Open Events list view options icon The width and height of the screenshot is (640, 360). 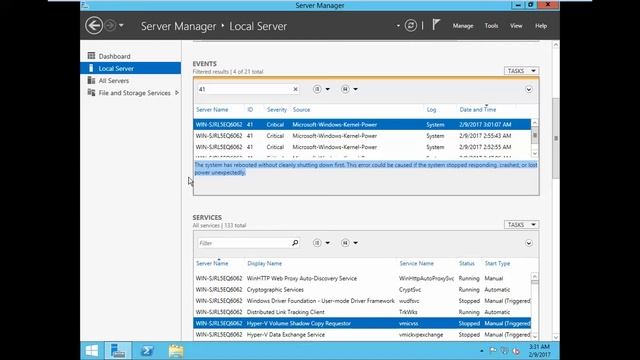click(x=317, y=89)
